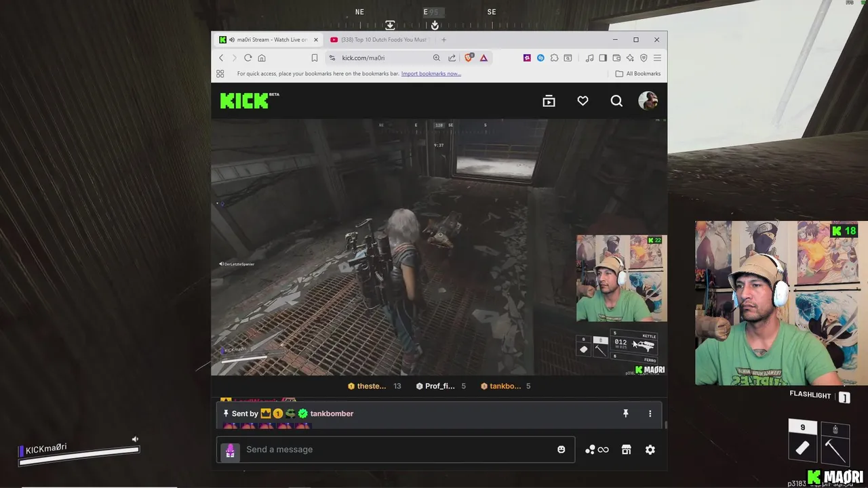Viewport: 868px width, 488px height.
Task: Select top gifter theste... leaderboard entry
Action: (x=374, y=386)
